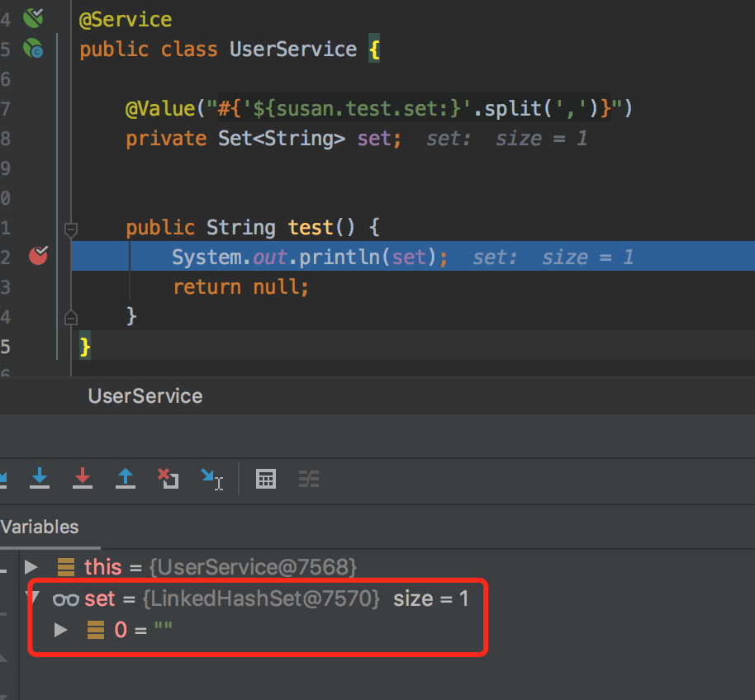Screen dimensions: 755x700
Task: Click the UserService breadcrumb label
Action: [x=145, y=396]
